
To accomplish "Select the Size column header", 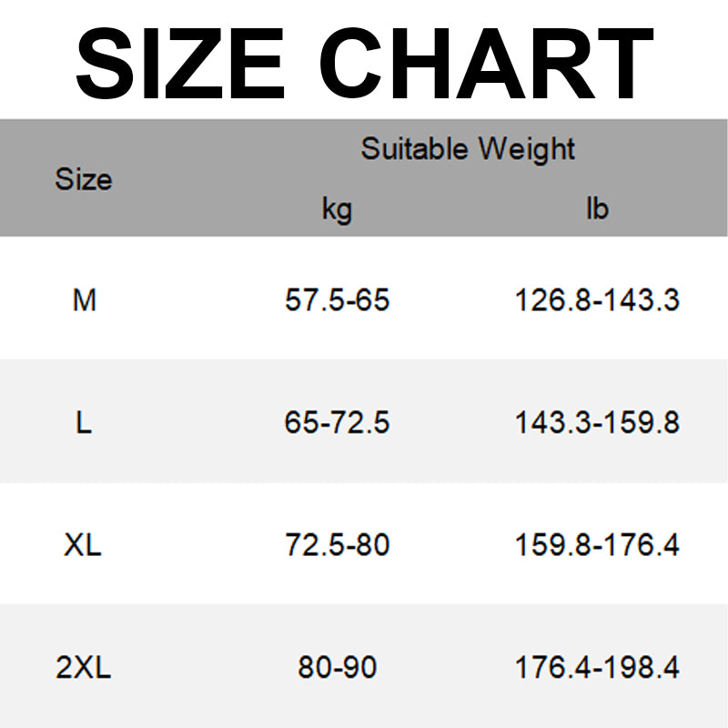I will click(83, 179).
